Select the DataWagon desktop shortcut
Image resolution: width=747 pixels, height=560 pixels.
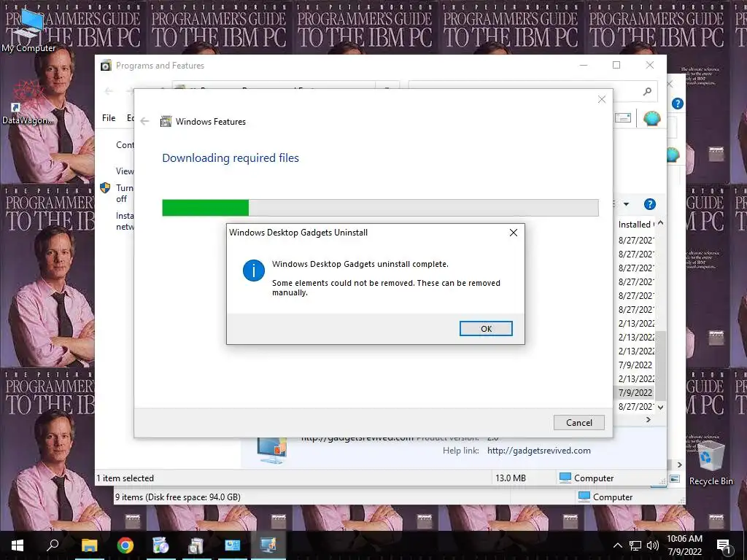point(28,103)
